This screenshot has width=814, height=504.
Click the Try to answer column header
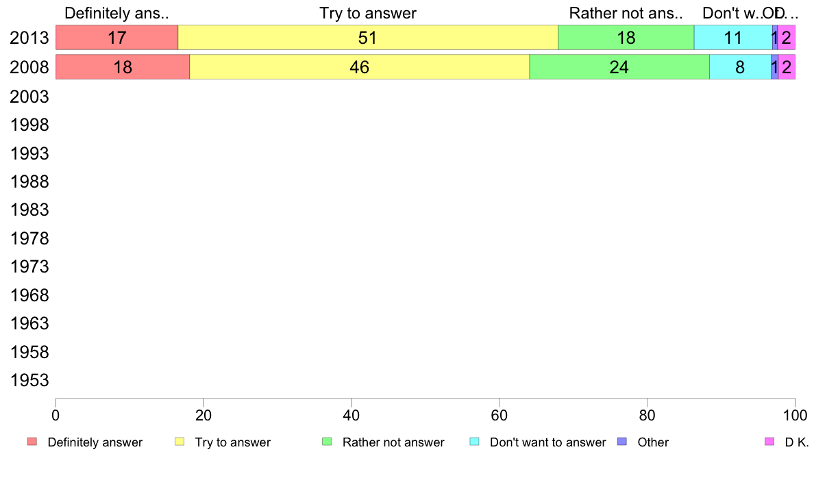tap(367, 13)
